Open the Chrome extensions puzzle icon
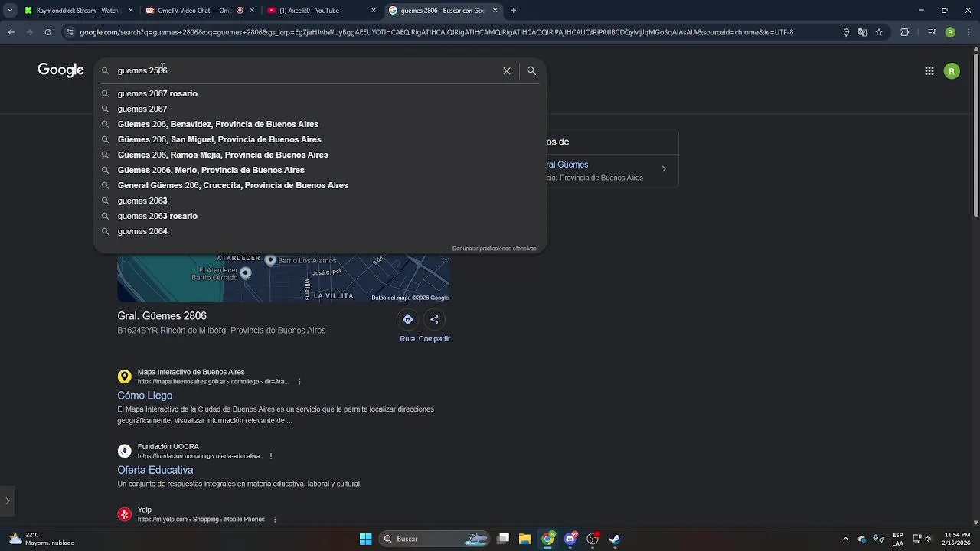This screenshot has height=551, width=980. click(x=904, y=32)
